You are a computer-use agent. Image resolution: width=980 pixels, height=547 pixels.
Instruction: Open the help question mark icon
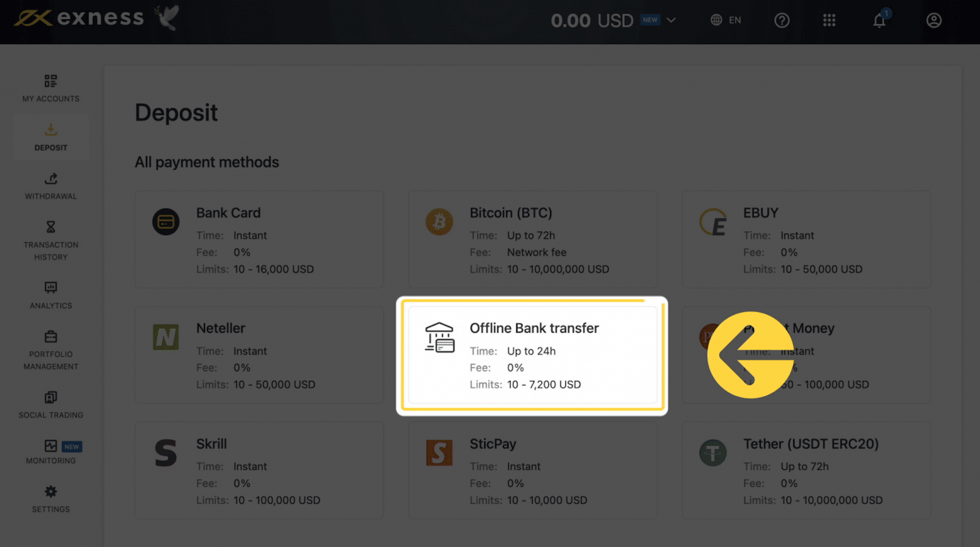(782, 20)
